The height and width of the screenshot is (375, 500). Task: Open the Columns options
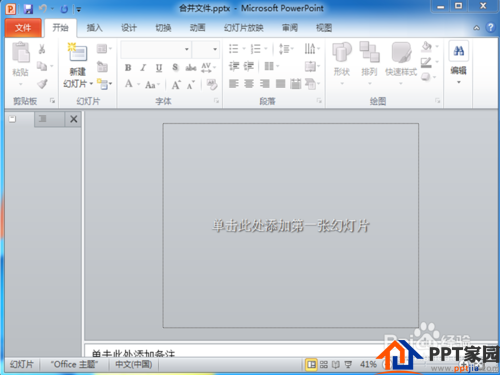pos(271,66)
